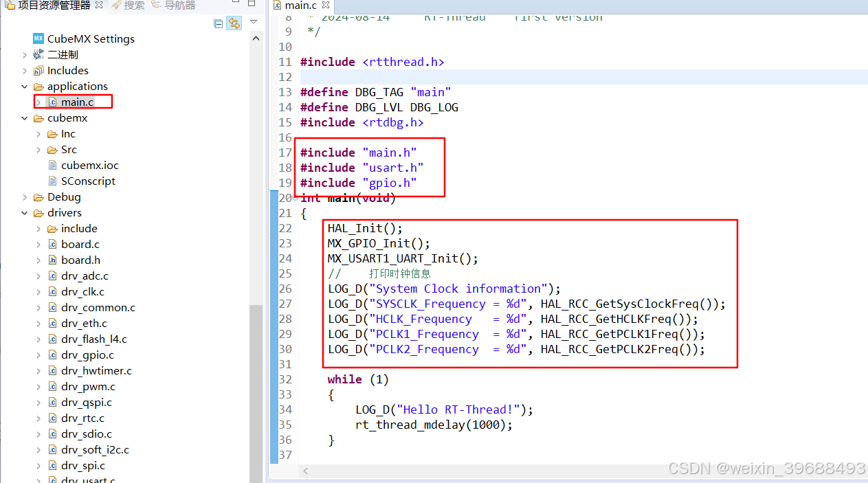The width and height of the screenshot is (868, 483).
Task: Click the drv_adc.c file icon
Action: [52, 276]
